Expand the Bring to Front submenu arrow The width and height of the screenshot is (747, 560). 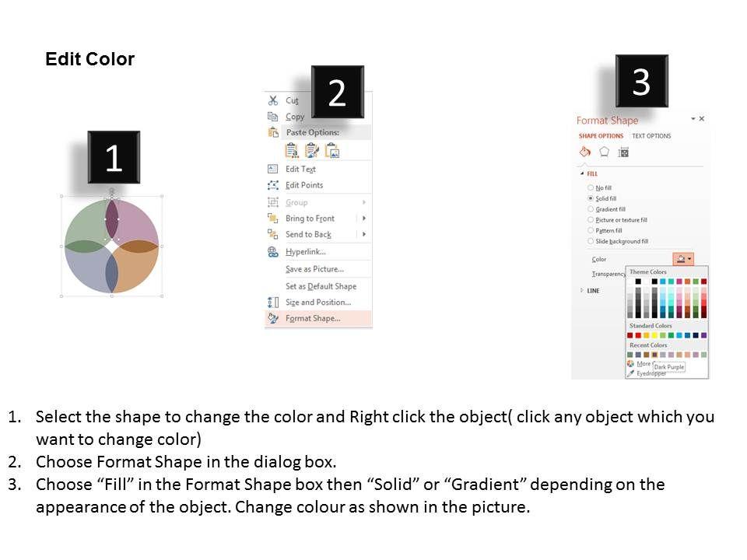coord(363,219)
